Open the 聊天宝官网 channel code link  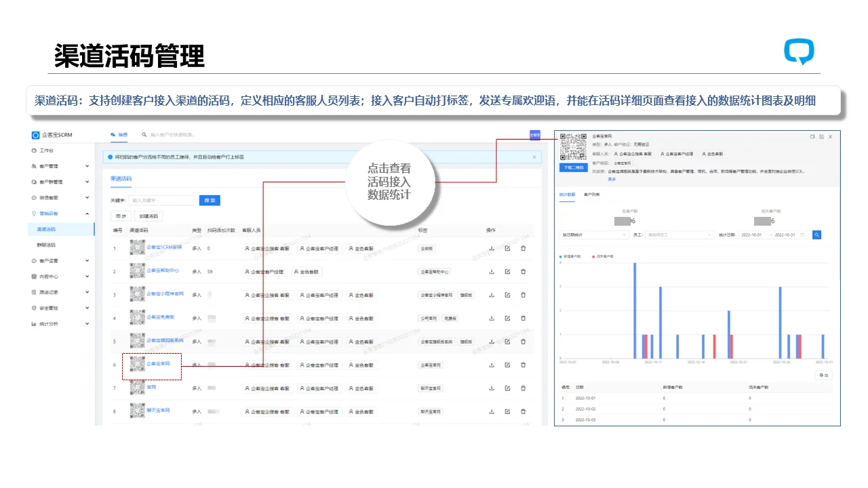(x=158, y=410)
